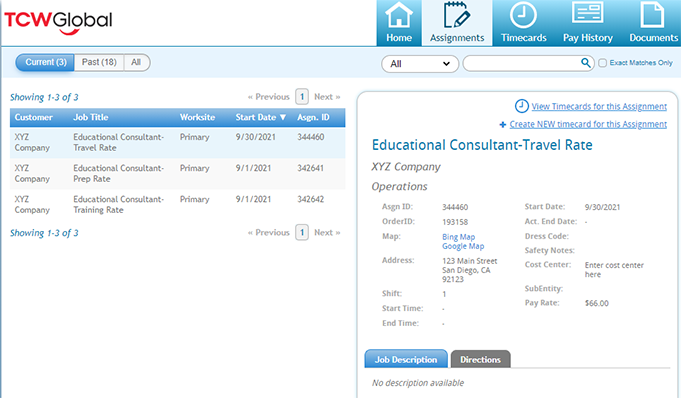The height and width of the screenshot is (398, 681).
Task: Click View Timecards for this Assignment link
Action: tap(599, 106)
